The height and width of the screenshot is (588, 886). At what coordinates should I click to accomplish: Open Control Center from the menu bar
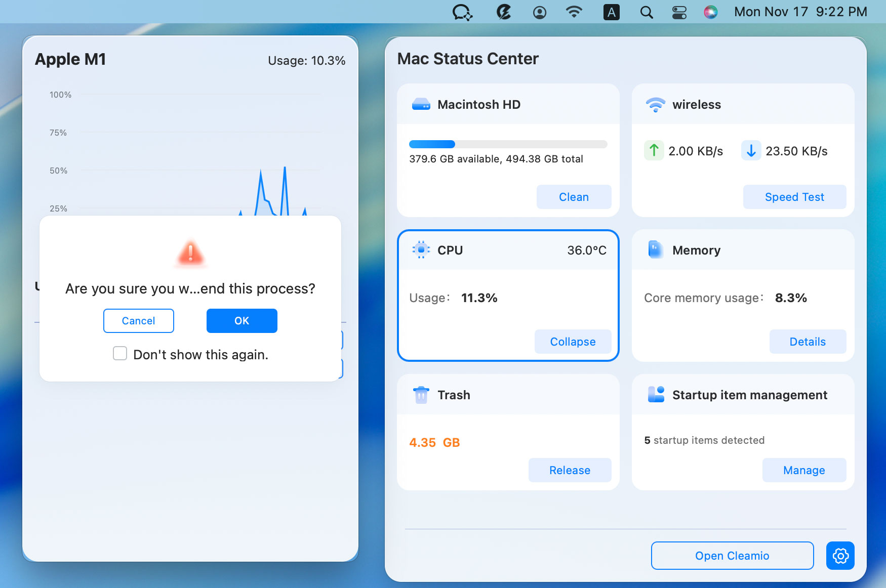679,12
